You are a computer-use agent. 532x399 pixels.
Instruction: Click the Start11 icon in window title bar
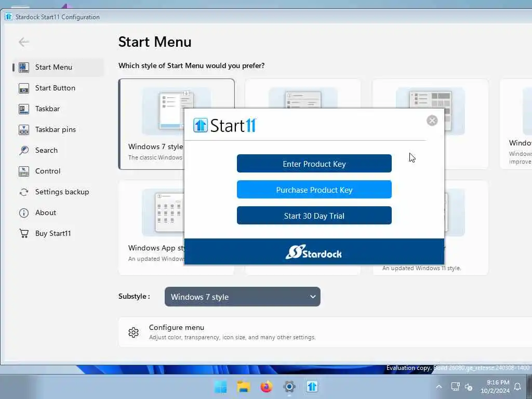[9, 17]
